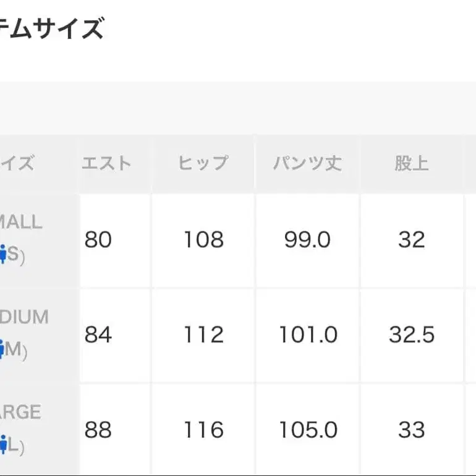Click the waist column header
This screenshot has height=476, width=476.
pos(106,163)
